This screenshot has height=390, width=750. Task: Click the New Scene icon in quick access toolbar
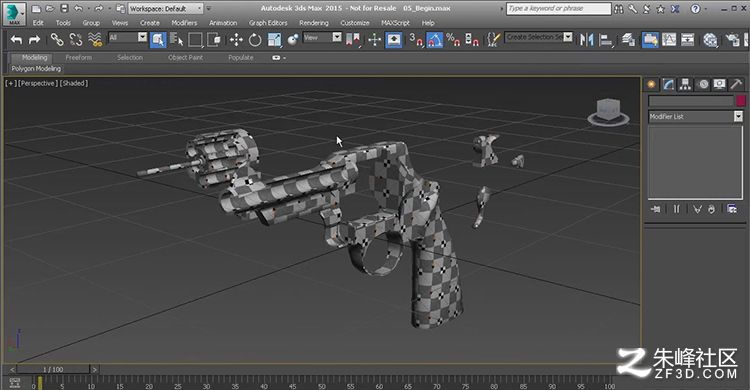coord(36,9)
